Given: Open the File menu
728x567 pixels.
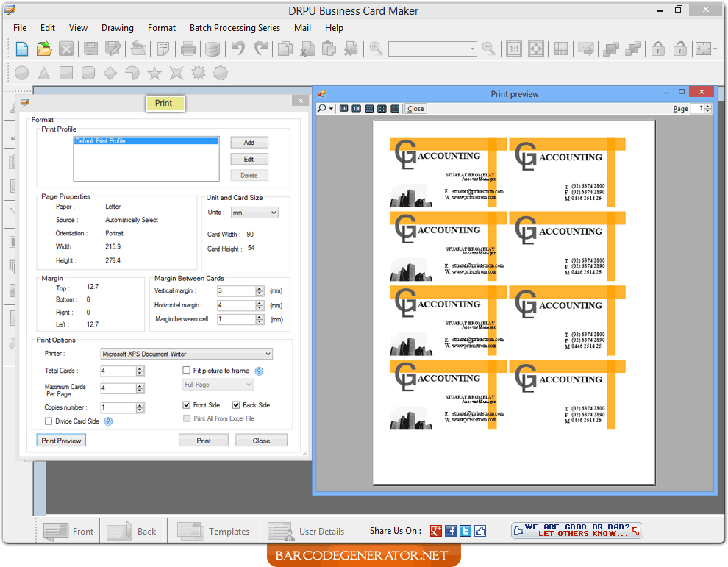Looking at the screenshot, I should [20, 28].
